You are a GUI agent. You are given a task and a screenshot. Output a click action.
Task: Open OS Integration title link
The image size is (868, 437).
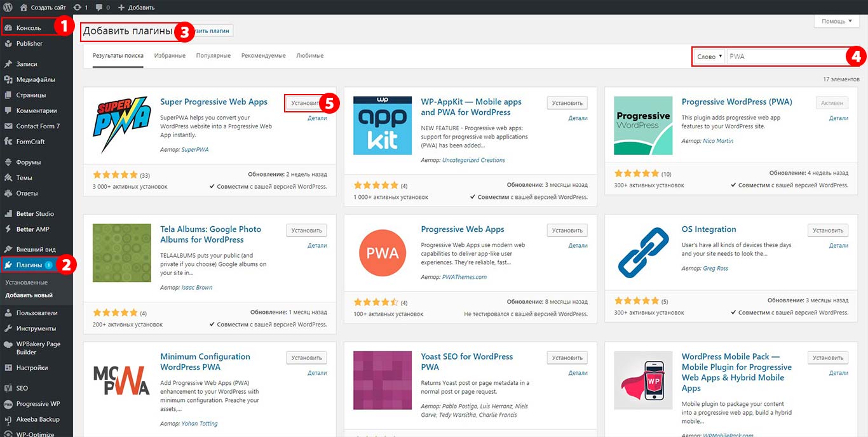pyautogui.click(x=709, y=229)
